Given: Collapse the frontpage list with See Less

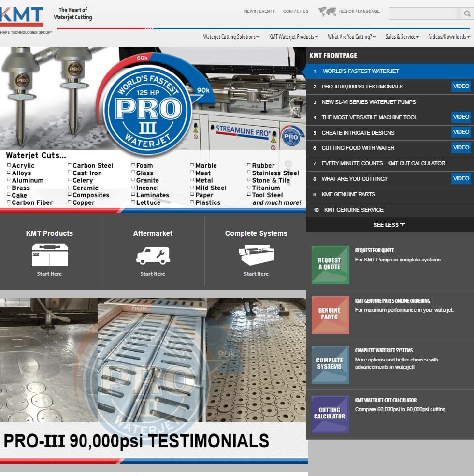Looking at the screenshot, I should (389, 225).
